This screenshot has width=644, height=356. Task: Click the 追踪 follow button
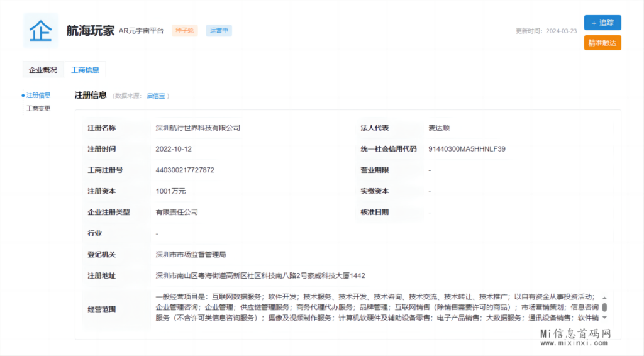tap(602, 23)
